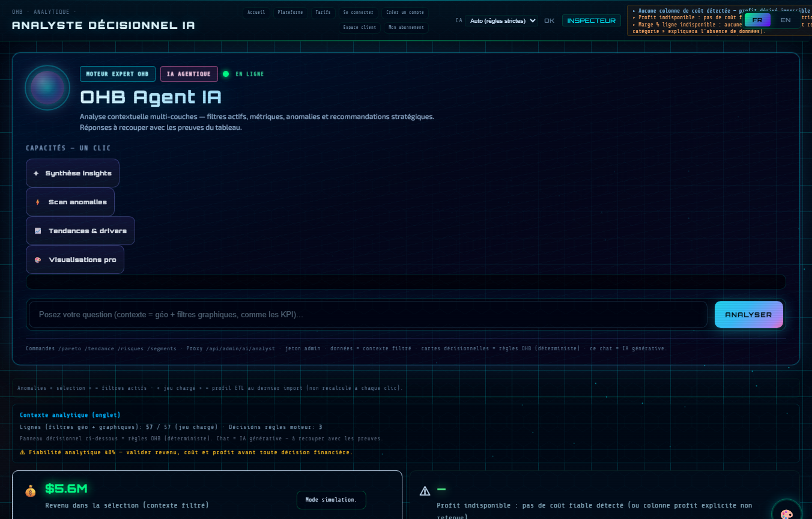Click the Synthèse insights sparkle icon
Image resolution: width=812 pixels, height=519 pixels.
point(36,173)
